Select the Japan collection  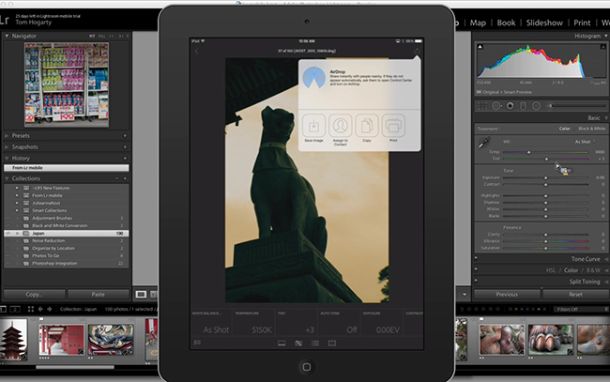point(66,233)
